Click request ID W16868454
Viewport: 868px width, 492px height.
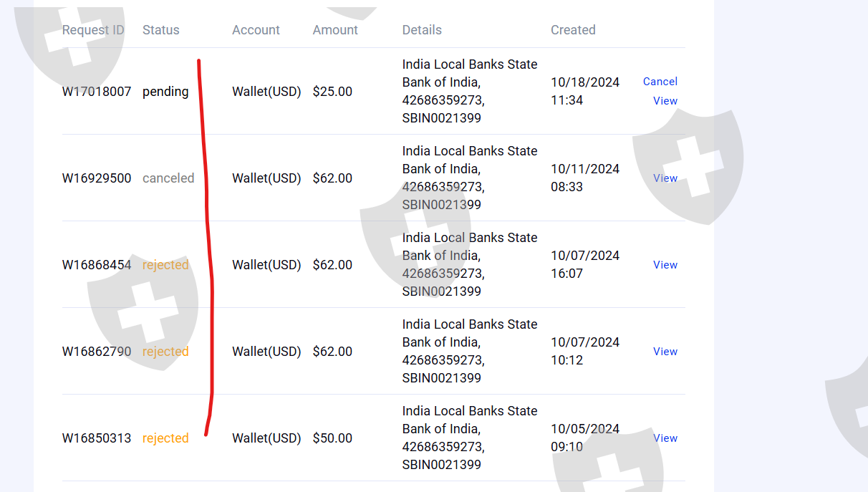tap(97, 265)
